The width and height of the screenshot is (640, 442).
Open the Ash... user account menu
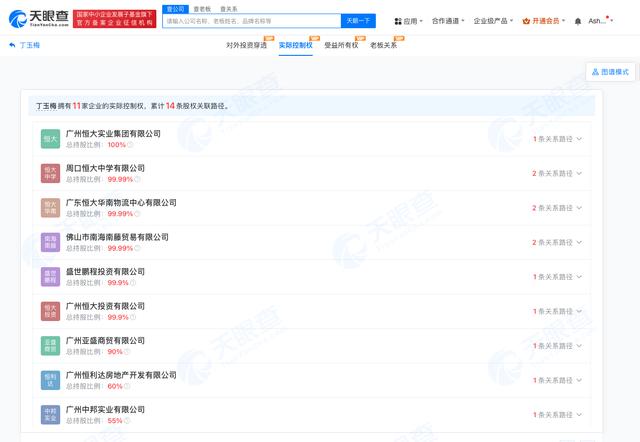[600, 21]
